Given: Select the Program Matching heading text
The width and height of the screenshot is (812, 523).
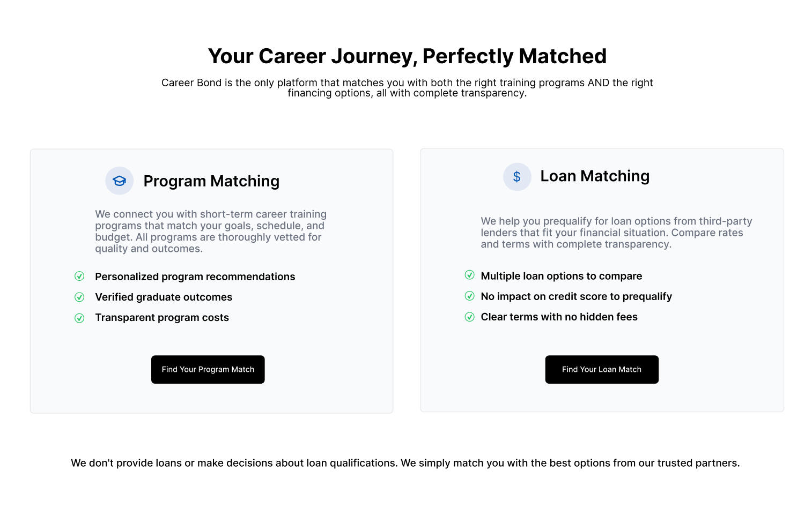Looking at the screenshot, I should click(x=211, y=181).
